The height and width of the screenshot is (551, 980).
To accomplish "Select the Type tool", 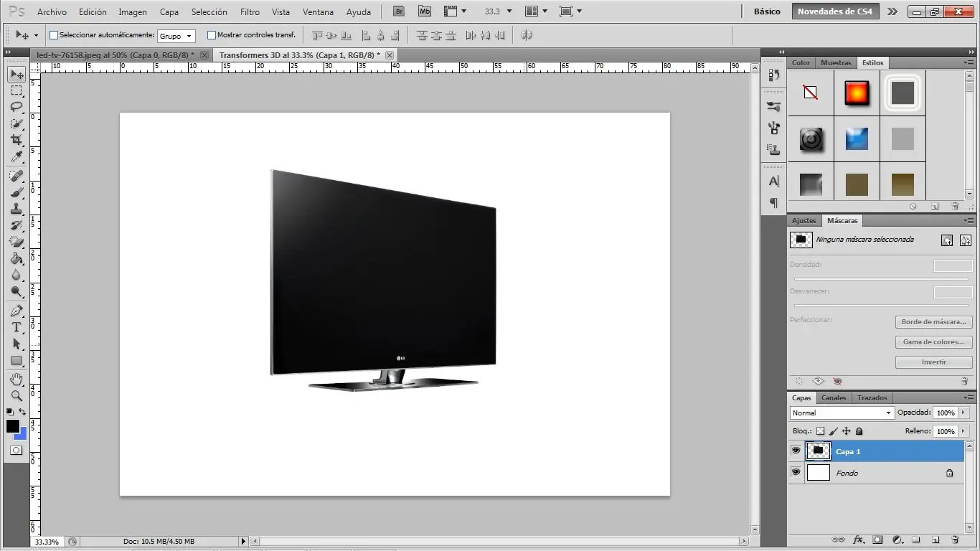I will click(x=17, y=327).
